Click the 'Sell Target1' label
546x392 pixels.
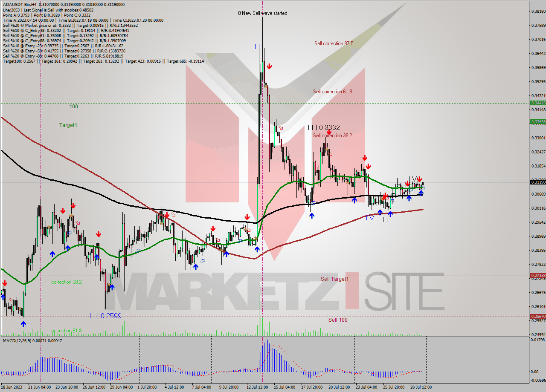335,279
